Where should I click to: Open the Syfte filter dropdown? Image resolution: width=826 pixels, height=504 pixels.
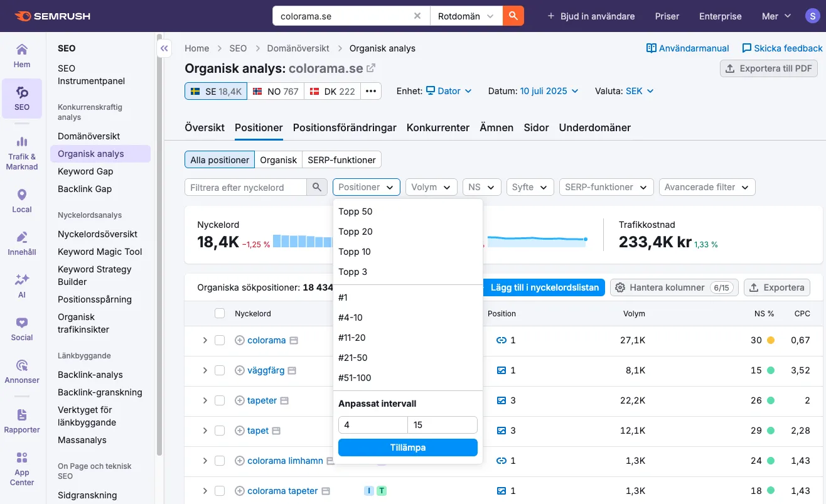(530, 187)
